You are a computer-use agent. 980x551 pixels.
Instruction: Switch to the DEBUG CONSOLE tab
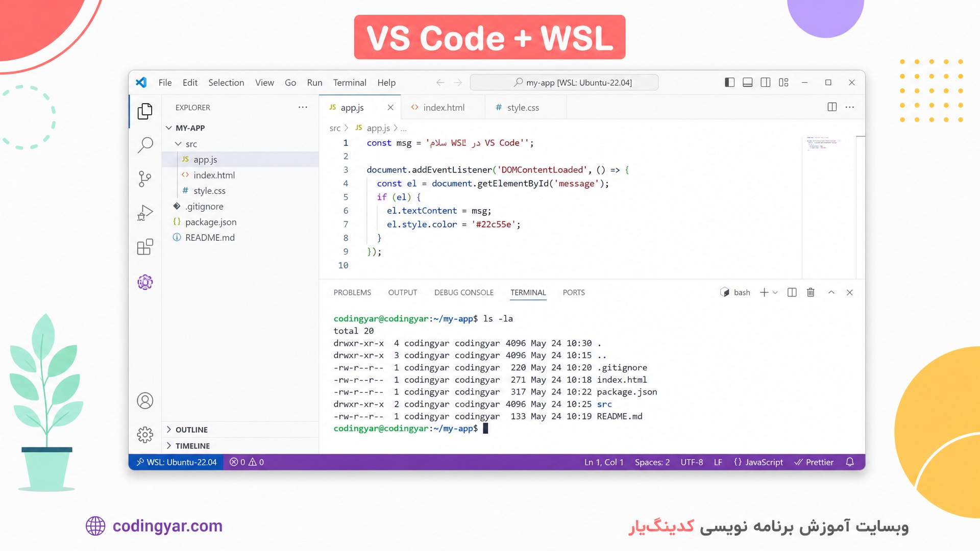coord(464,292)
